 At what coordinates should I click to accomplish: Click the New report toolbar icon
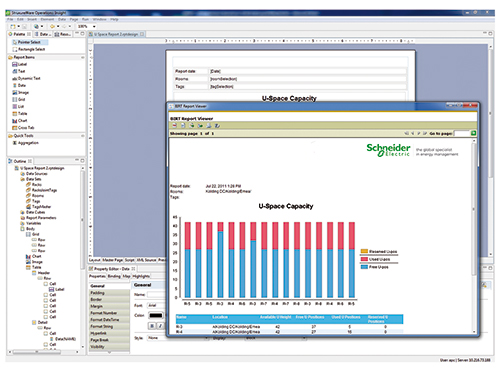pyautogui.click(x=13, y=26)
